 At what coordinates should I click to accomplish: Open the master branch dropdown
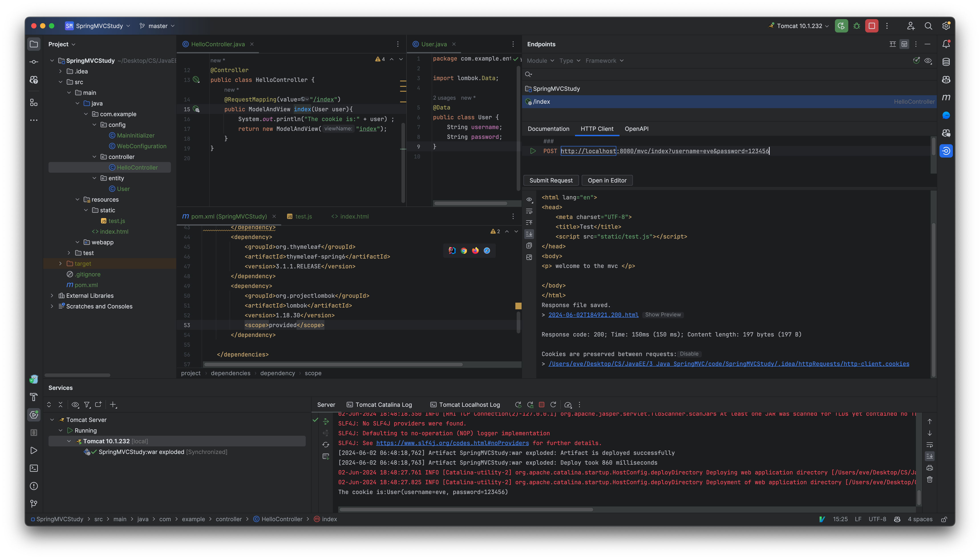tap(157, 26)
